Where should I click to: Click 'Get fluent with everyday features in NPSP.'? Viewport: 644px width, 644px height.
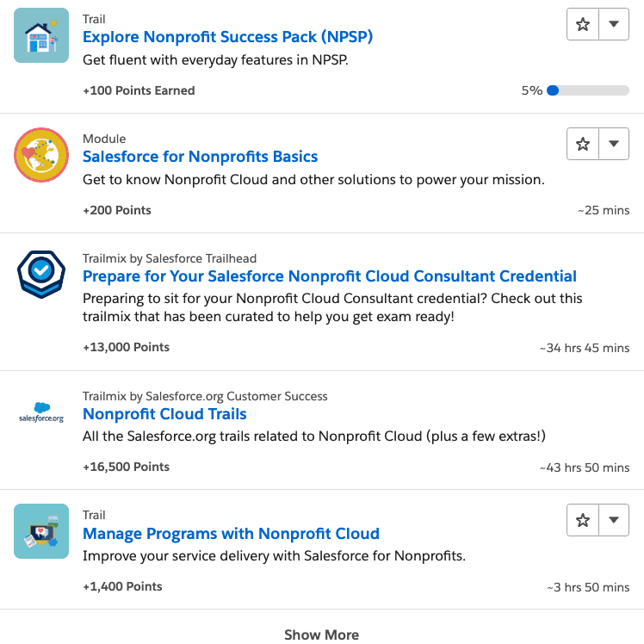(215, 60)
